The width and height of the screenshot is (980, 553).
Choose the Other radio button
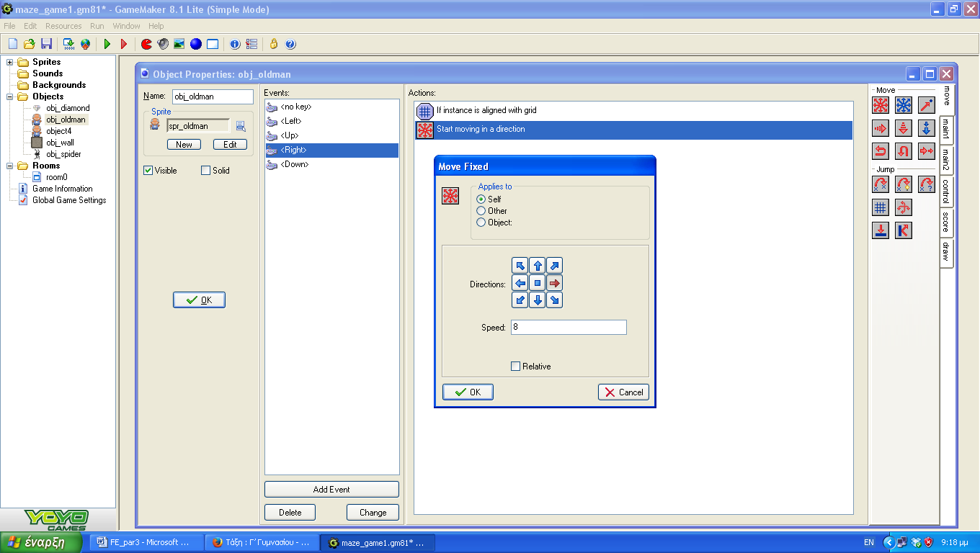click(481, 211)
